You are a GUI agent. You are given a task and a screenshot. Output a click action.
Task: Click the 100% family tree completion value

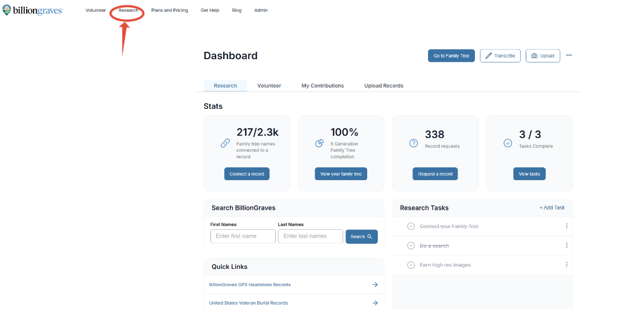click(x=344, y=132)
